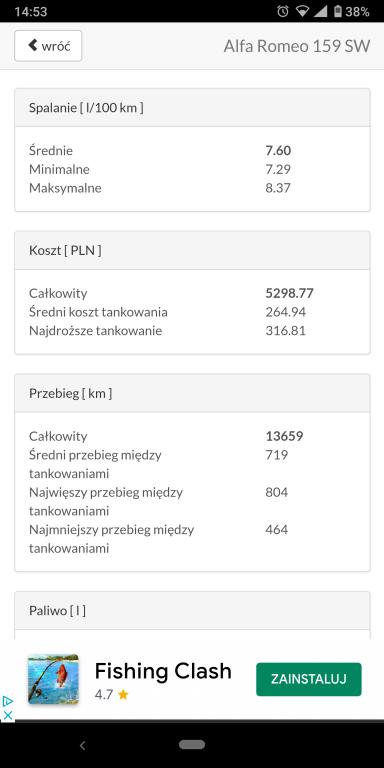384x768 pixels.
Task: Open the Fishing Clash app icon
Action: point(53,679)
